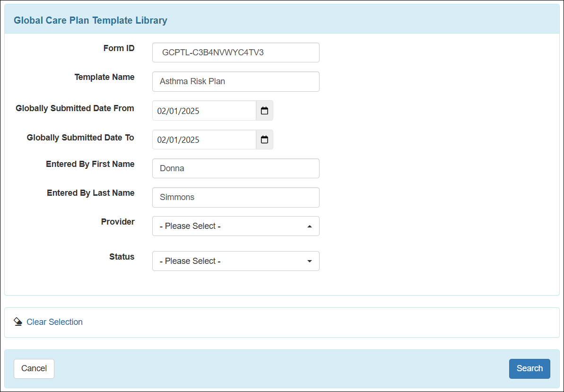Click the Globally Submitted Date From label
564x392 pixels.
[75, 108]
